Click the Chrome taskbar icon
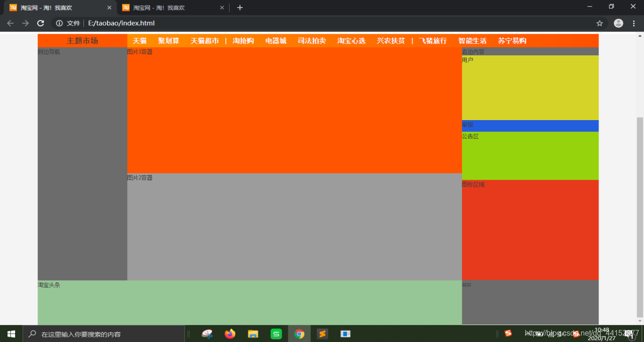The image size is (644, 342). (299, 334)
